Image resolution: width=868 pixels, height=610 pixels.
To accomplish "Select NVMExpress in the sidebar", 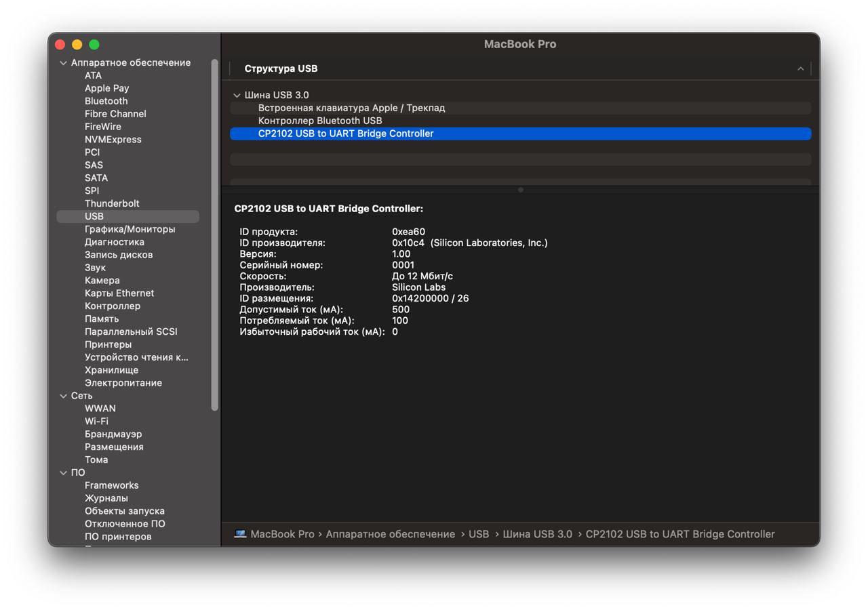I will coord(113,140).
